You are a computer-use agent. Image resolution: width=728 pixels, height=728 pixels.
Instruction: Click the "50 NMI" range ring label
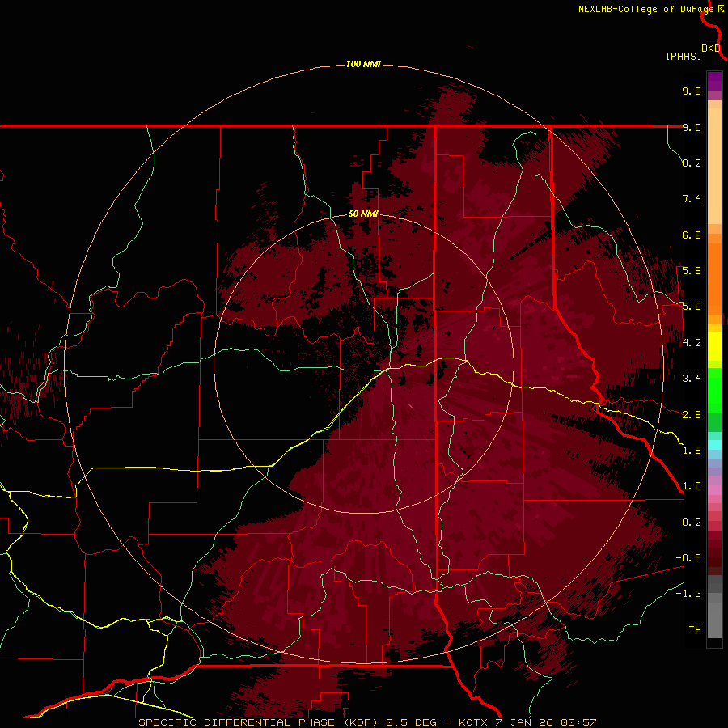(x=363, y=214)
